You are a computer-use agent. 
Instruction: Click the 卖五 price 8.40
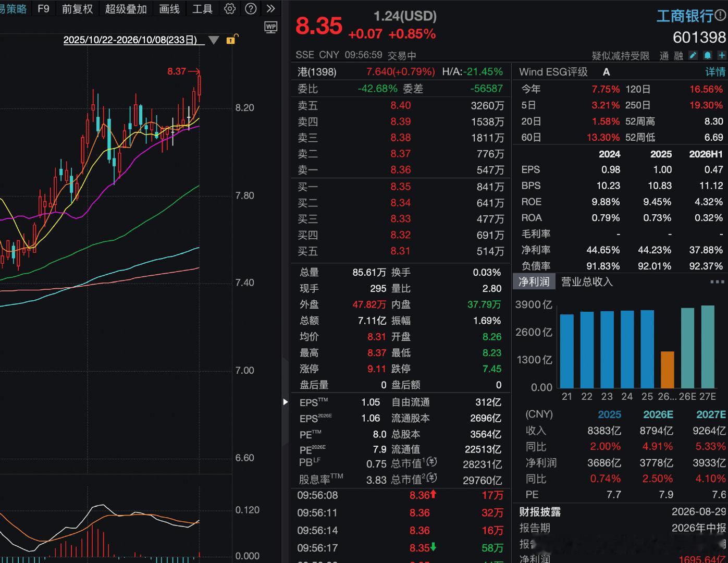(401, 105)
